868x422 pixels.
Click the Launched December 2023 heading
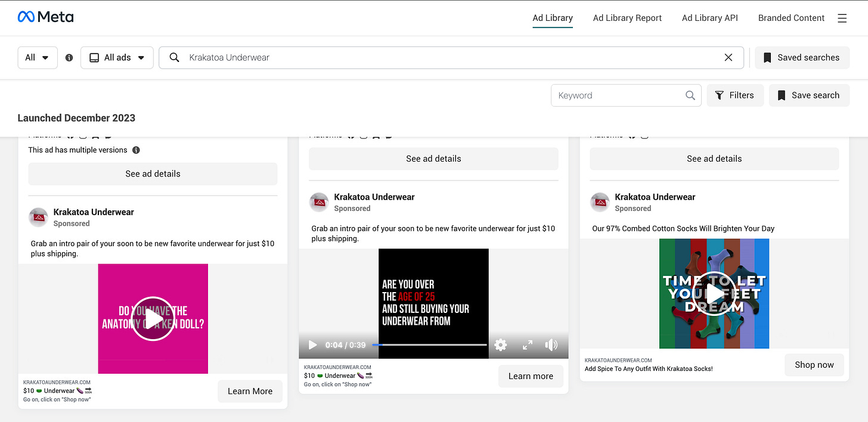[x=76, y=118]
